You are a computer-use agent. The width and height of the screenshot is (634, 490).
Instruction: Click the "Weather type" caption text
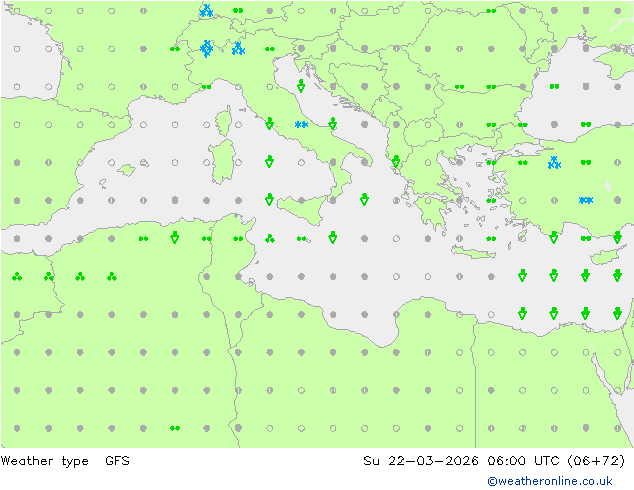(x=44, y=461)
